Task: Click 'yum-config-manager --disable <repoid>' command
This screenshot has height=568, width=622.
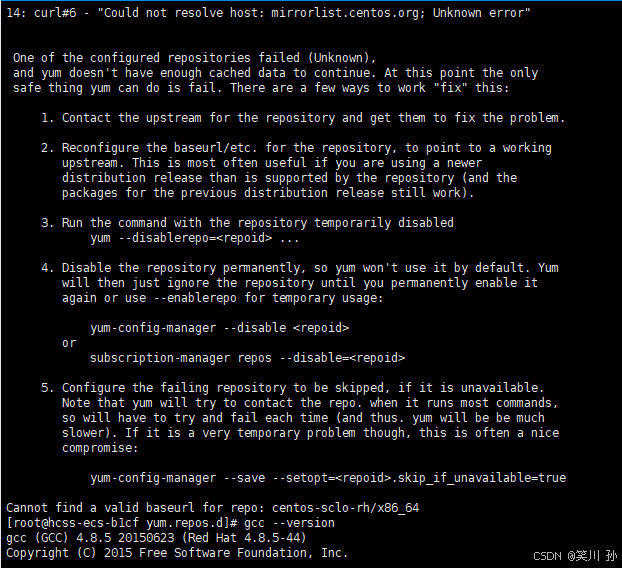Action: tap(219, 328)
